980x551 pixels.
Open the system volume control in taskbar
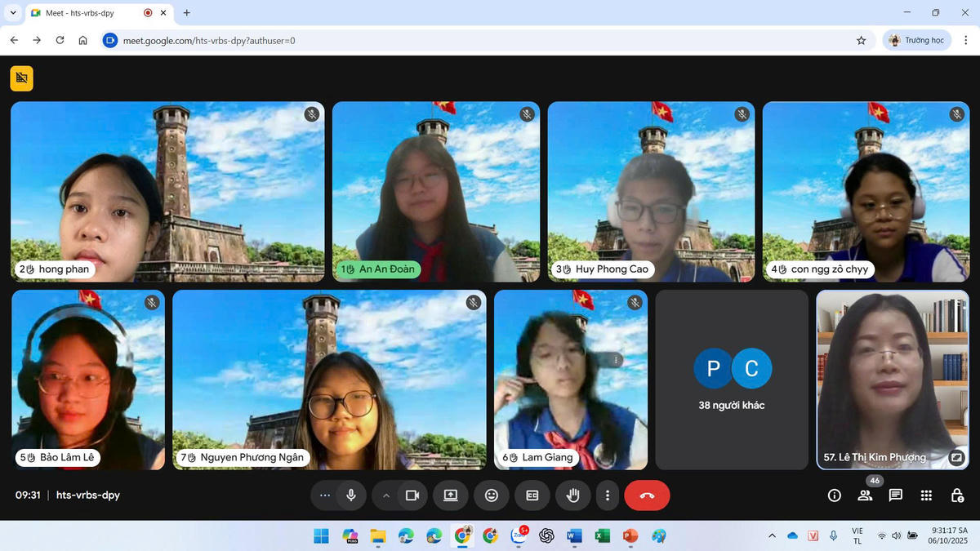896,535
